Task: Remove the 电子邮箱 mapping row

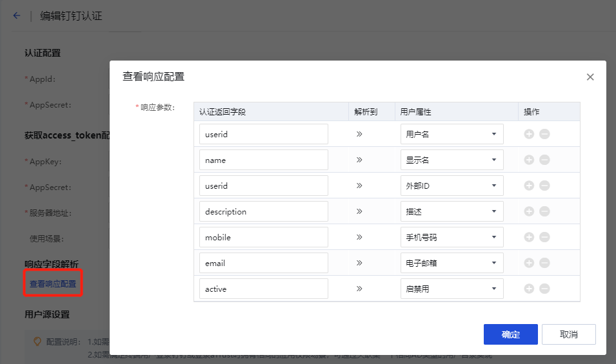Action: [x=544, y=263]
